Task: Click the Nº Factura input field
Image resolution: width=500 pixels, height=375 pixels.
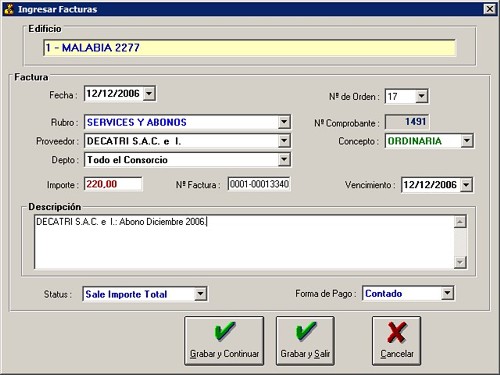Action: [x=259, y=184]
